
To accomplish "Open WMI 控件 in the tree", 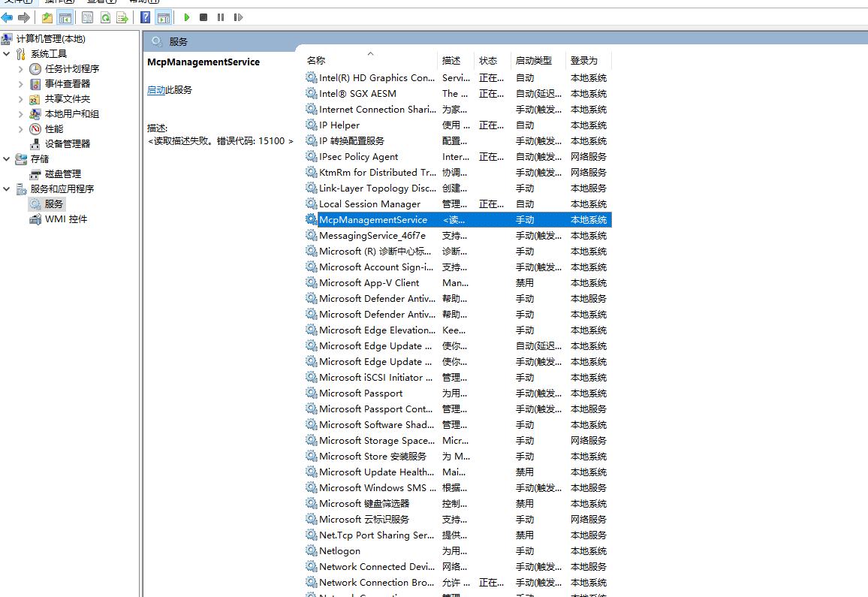I will click(x=66, y=219).
